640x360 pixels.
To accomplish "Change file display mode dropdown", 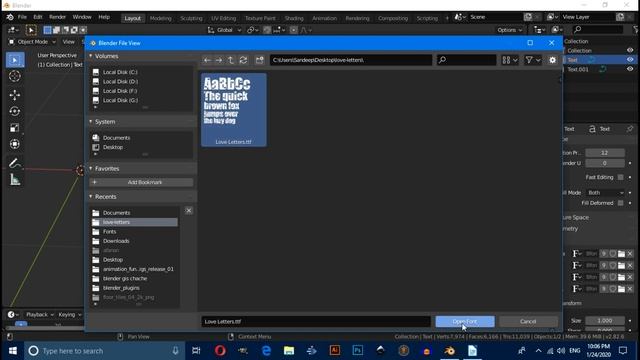I will click(x=510, y=60).
